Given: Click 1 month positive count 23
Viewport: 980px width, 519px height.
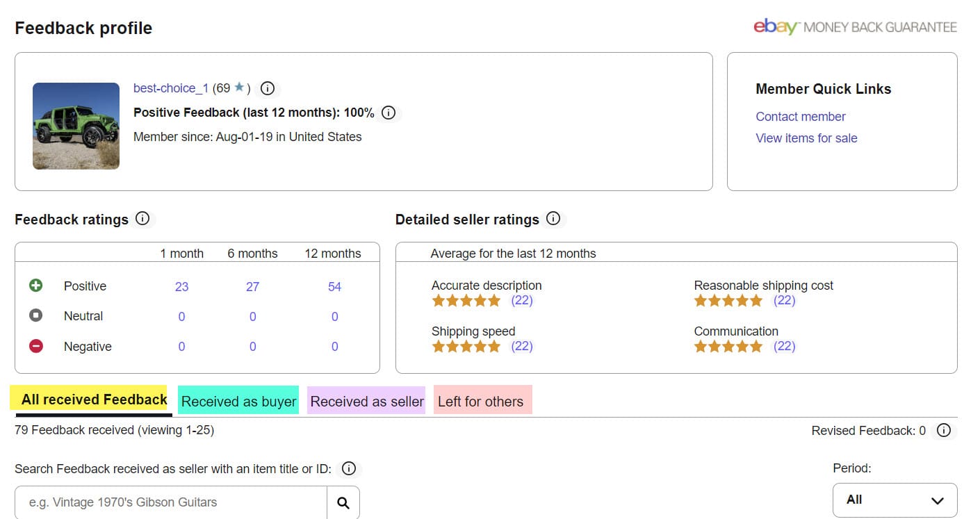Looking at the screenshot, I should point(181,286).
